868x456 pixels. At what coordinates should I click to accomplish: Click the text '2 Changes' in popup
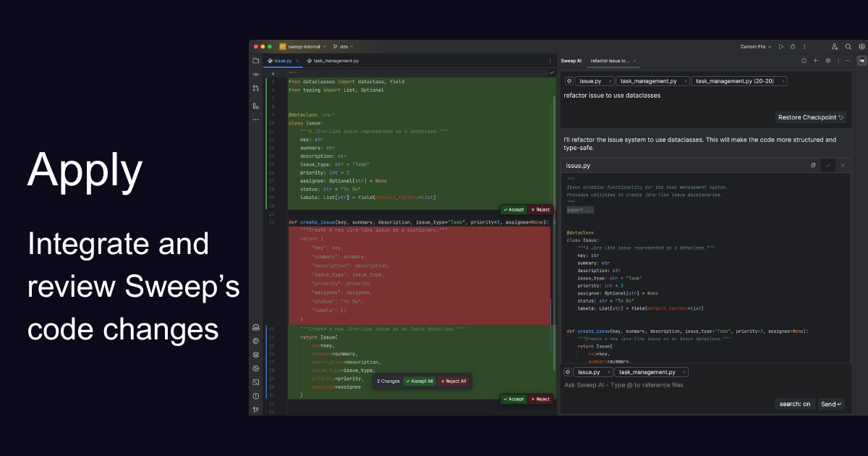pos(388,381)
